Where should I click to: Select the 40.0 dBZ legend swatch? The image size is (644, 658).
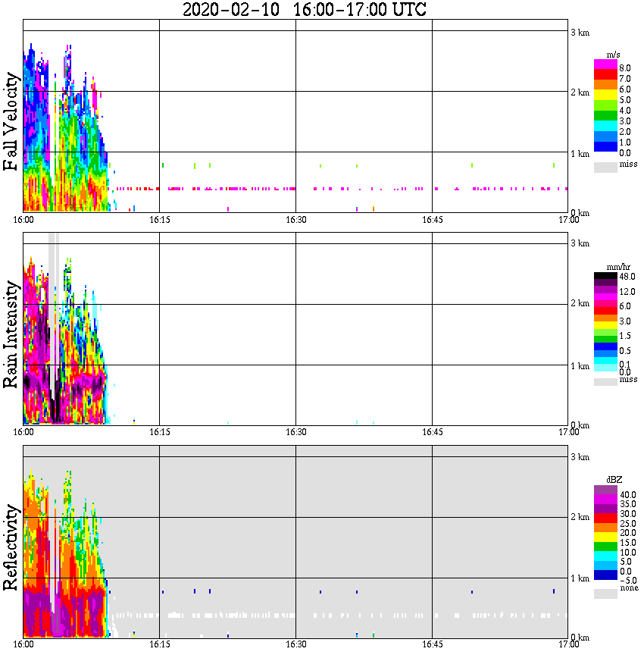pos(605,490)
